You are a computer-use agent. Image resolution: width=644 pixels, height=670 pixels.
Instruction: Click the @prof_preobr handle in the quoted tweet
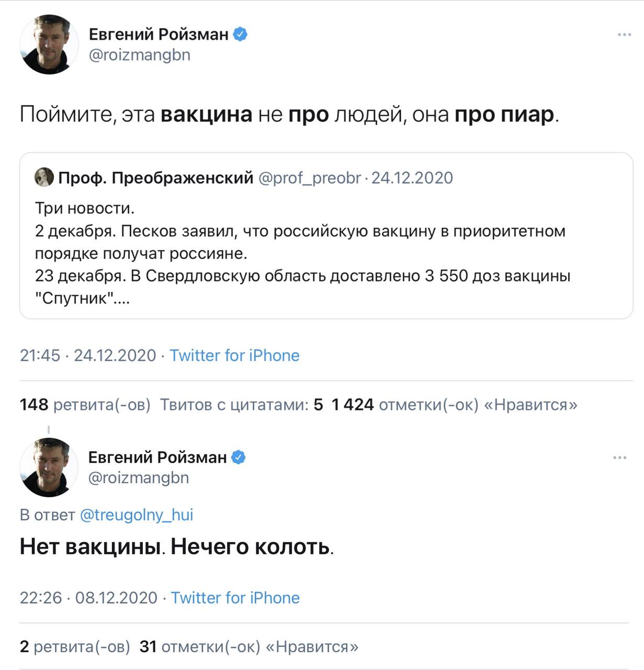pos(310,178)
